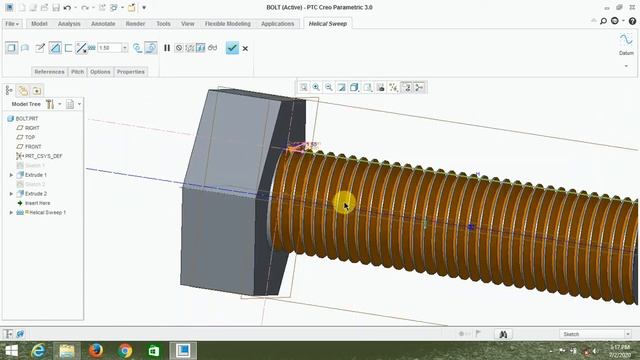Expand the Helical Sweep 1 tree node

[11, 213]
